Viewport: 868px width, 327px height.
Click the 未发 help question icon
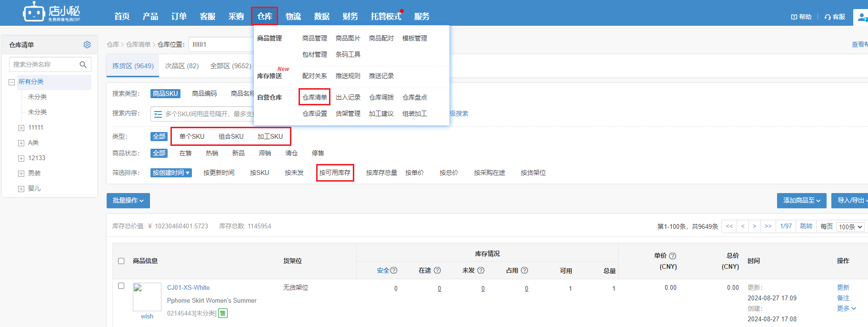[x=481, y=270]
